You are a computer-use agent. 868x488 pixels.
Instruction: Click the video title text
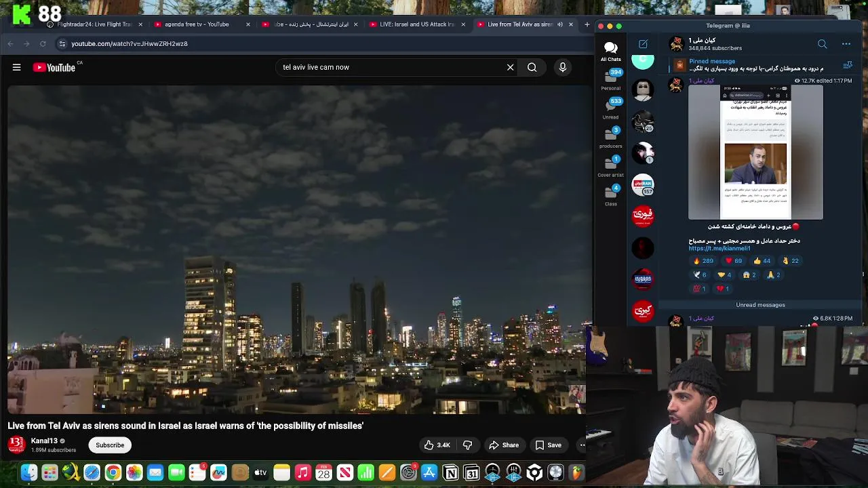186,426
